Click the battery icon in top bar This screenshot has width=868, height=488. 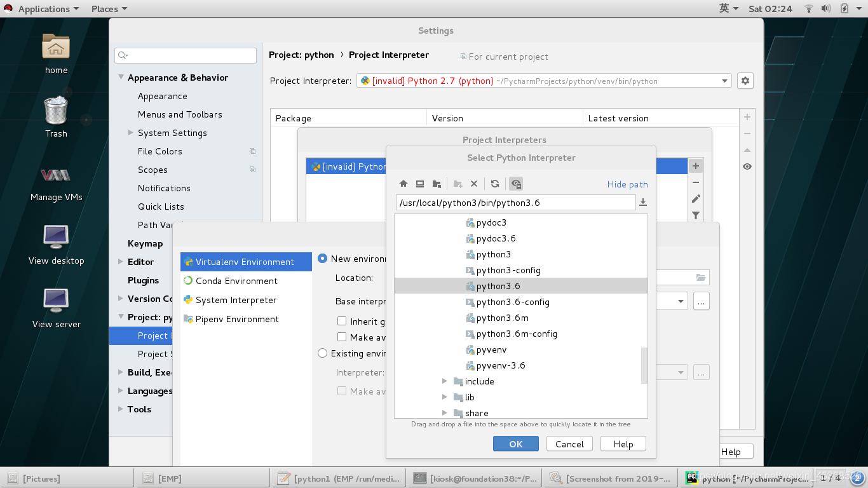click(844, 9)
